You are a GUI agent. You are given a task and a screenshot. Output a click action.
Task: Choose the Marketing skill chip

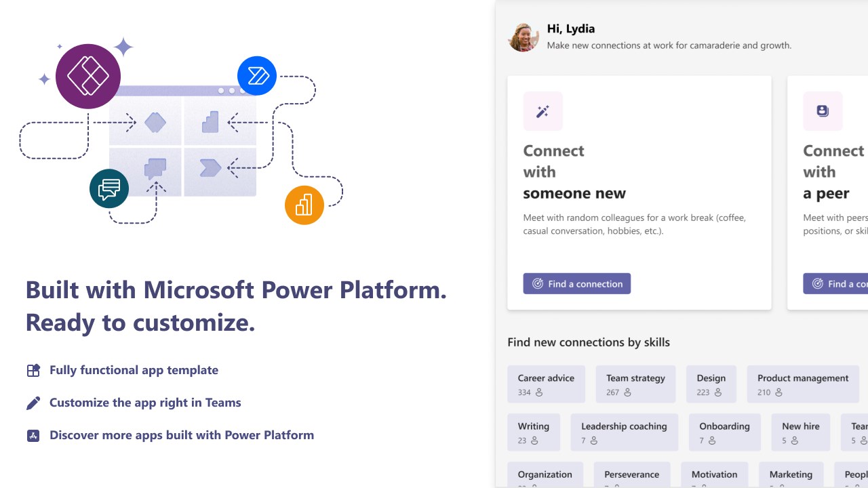point(791,474)
